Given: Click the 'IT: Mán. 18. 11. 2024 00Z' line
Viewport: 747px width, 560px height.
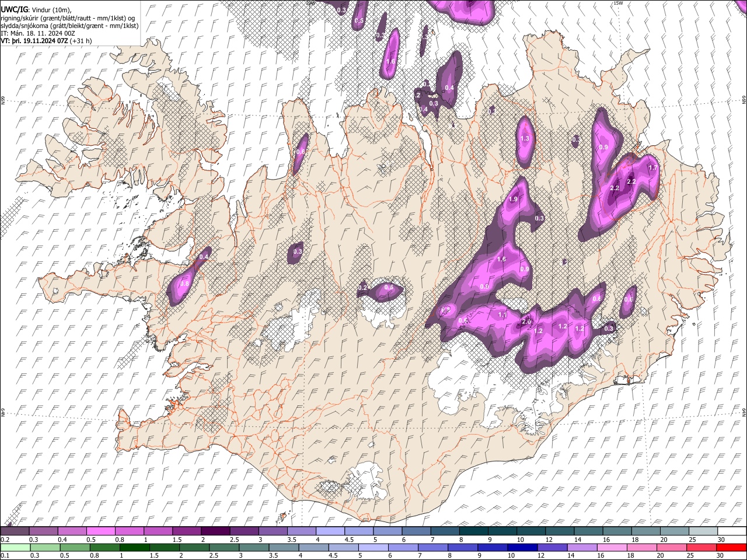Looking at the screenshot, I should [x=38, y=33].
